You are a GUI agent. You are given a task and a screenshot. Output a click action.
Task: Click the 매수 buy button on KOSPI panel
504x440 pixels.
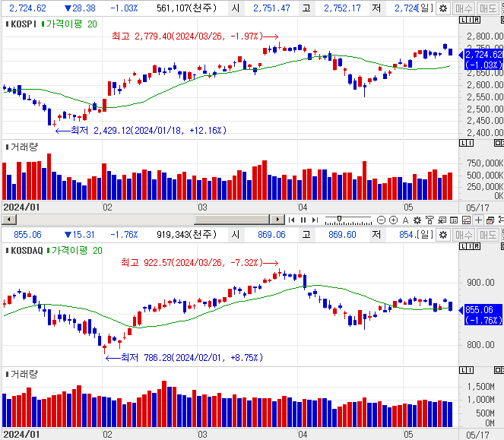pos(464,8)
